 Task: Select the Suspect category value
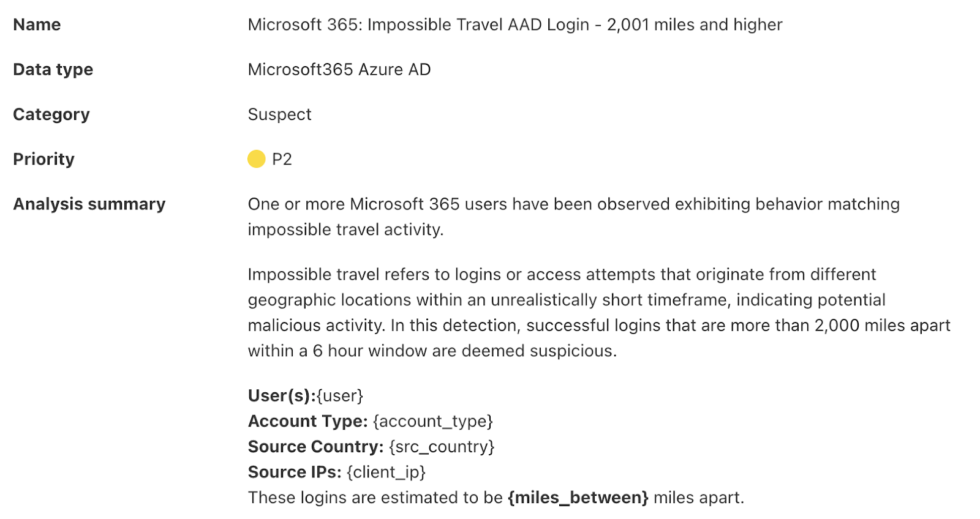tap(280, 114)
